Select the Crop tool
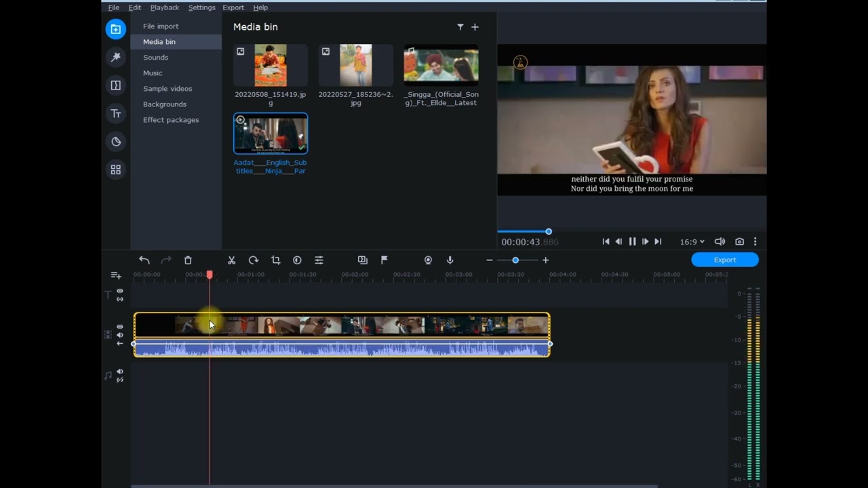Screen dimensions: 868x488 click(275, 260)
